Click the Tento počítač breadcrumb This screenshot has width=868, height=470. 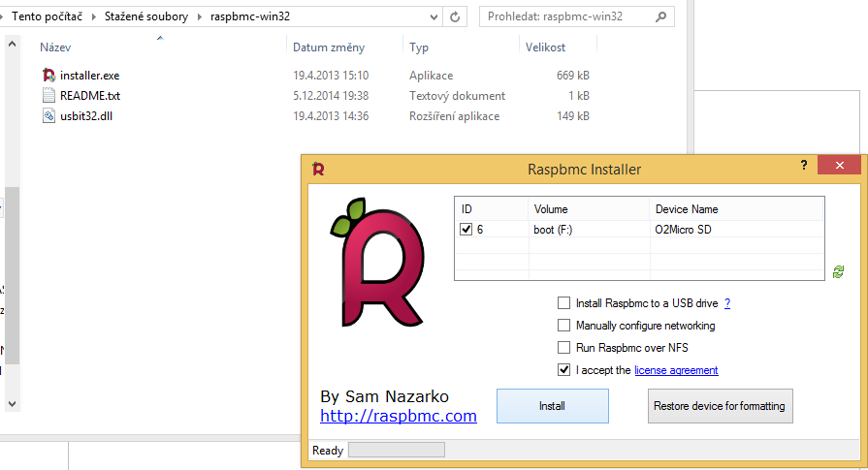coord(48,16)
